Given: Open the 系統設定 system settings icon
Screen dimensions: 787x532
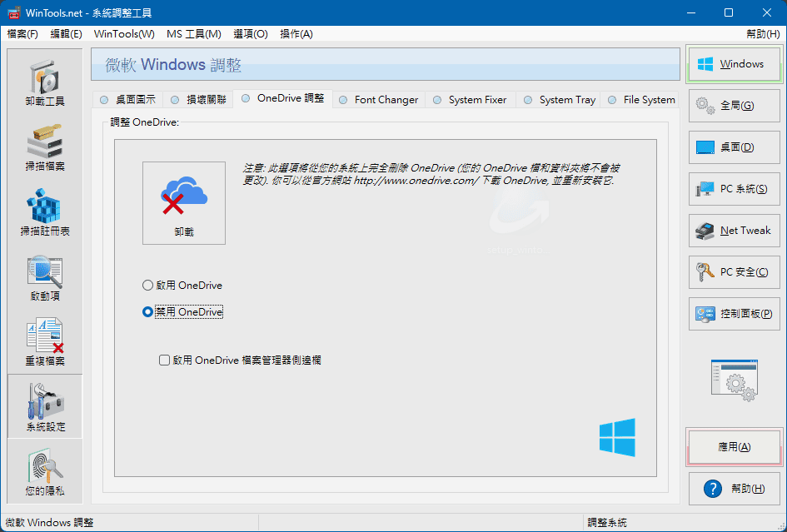Looking at the screenshot, I should click(45, 407).
